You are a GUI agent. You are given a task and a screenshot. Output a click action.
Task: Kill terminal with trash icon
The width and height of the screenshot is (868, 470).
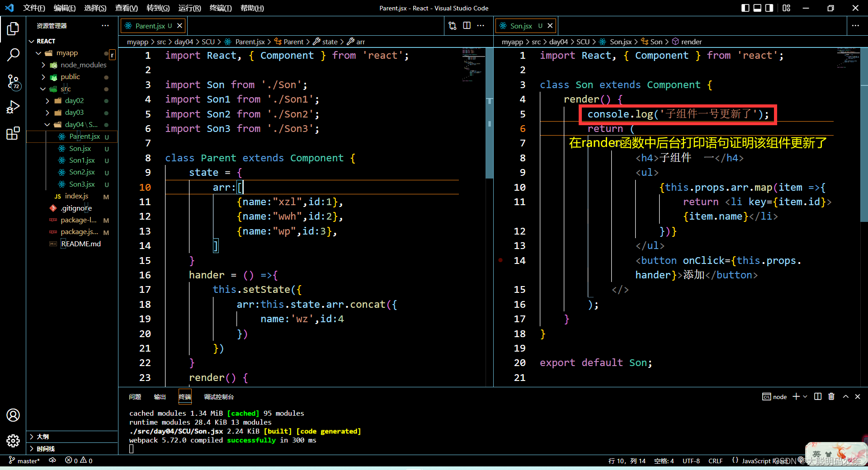point(831,396)
